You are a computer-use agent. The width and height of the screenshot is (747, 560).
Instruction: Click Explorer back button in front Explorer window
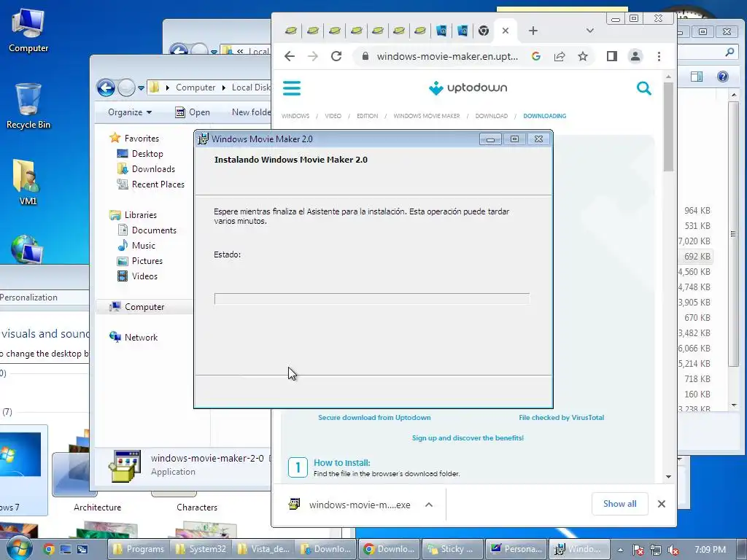click(106, 87)
